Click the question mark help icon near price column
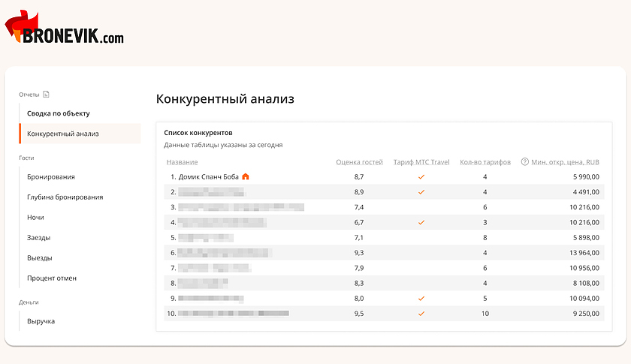The width and height of the screenshot is (631, 364). 524,162
